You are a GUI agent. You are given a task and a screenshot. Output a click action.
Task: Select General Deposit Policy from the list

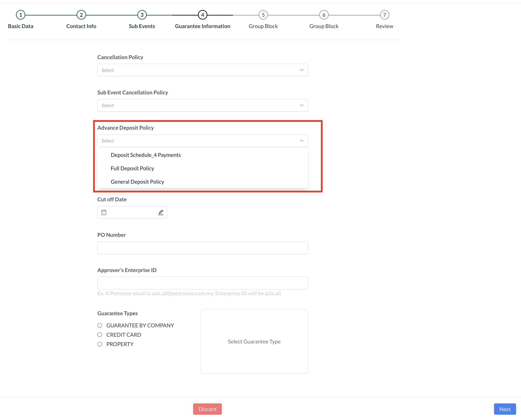click(137, 182)
